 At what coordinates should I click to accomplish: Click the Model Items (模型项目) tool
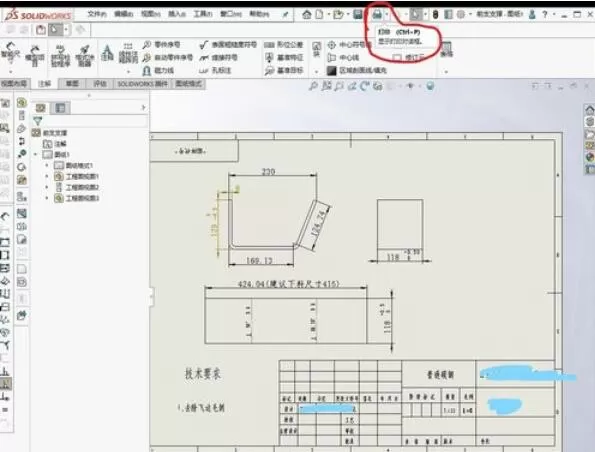point(35,55)
